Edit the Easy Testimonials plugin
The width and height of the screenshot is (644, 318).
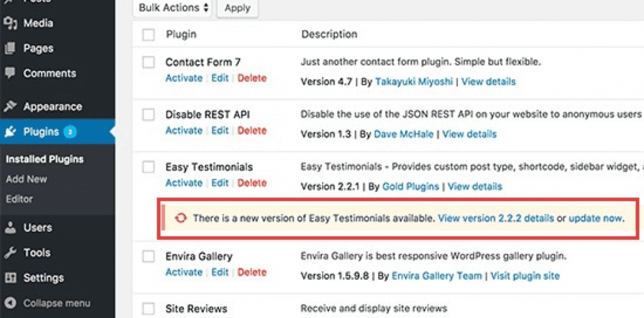click(x=219, y=183)
